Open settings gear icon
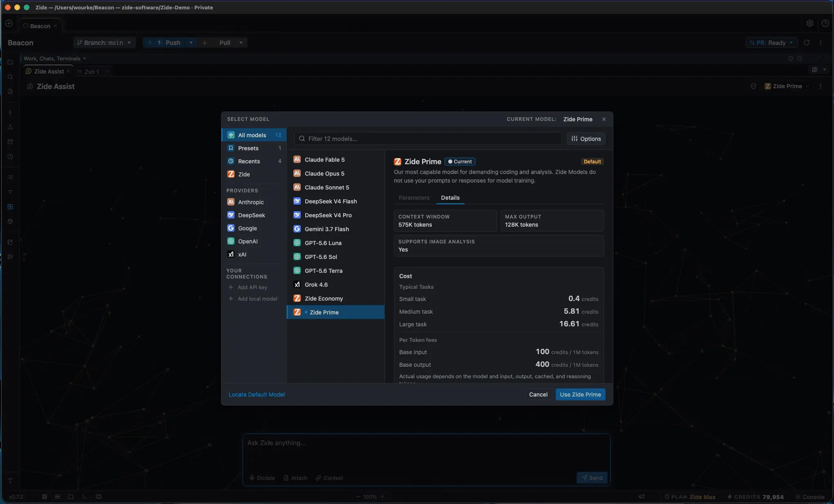834x504 pixels. pyautogui.click(x=810, y=24)
